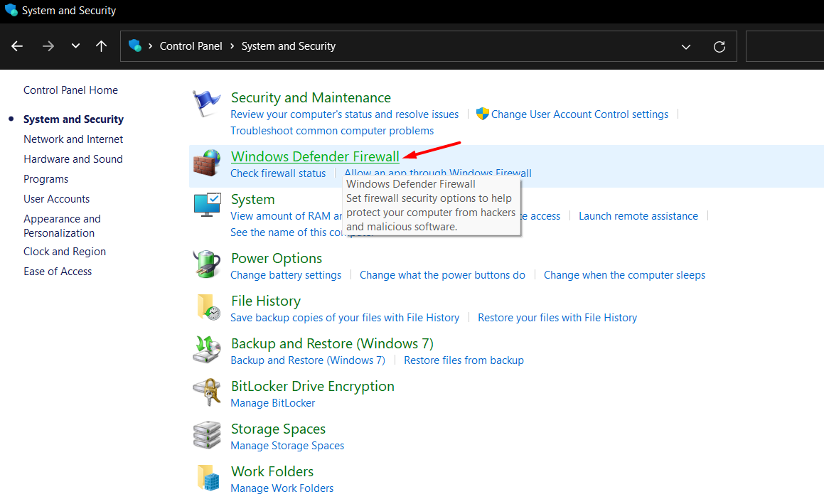This screenshot has height=504, width=824.
Task: Select Network and Internet in the sidebar
Action: (73, 139)
